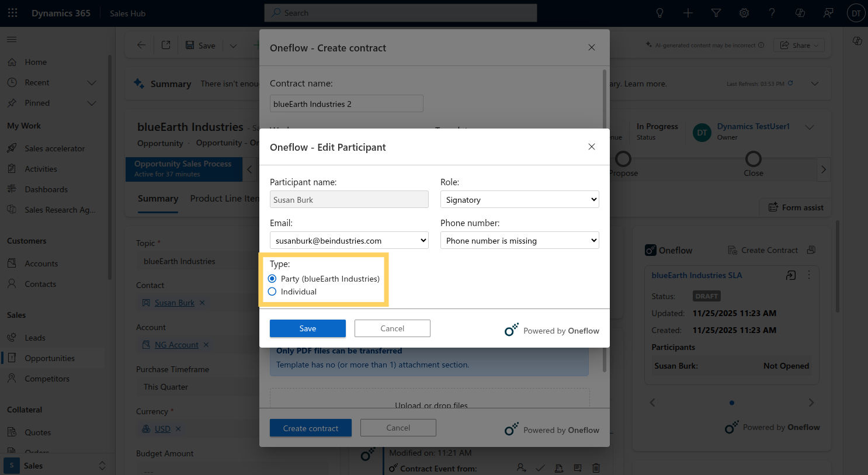Screen dimensions: 868x475
Task: Open the settings gear in top bar
Action: (x=744, y=13)
